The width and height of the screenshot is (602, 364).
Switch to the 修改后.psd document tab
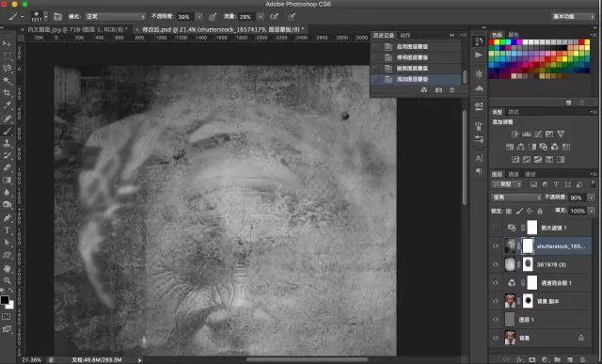(222, 29)
